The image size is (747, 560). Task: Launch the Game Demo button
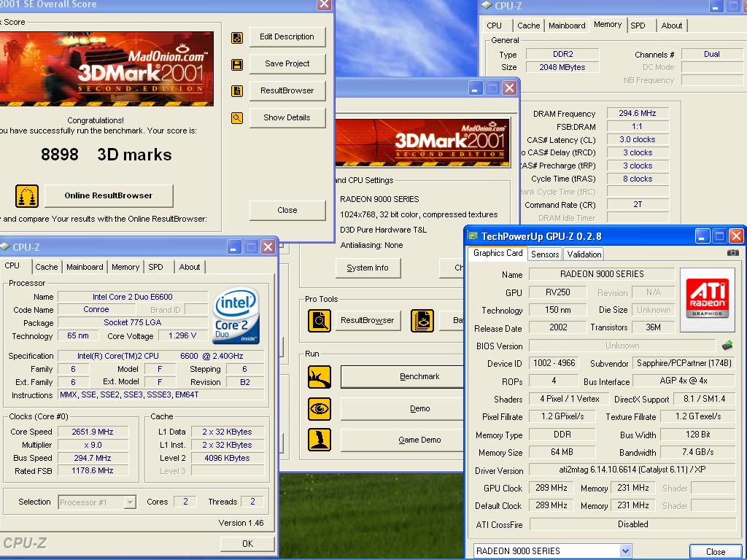click(403, 440)
